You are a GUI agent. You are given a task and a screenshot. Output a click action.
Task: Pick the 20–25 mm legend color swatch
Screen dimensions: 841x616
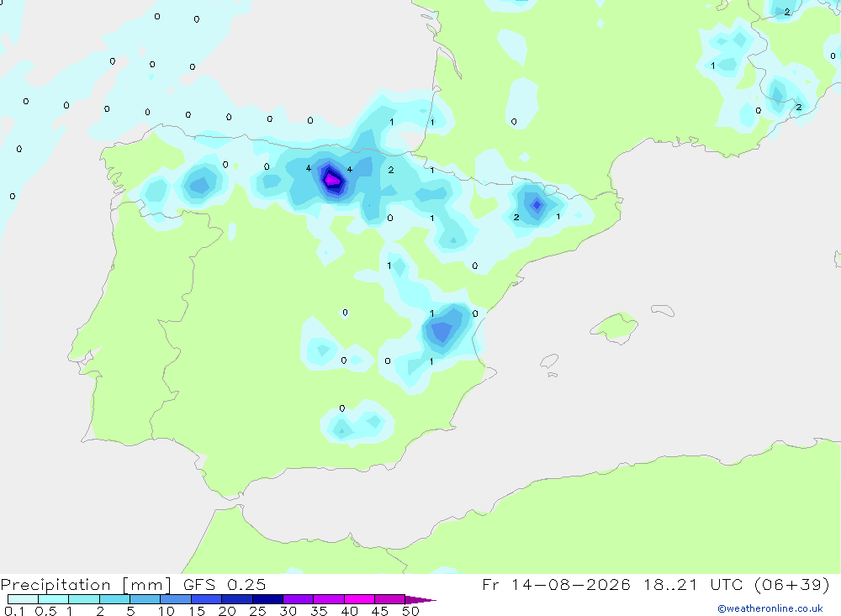point(237,599)
